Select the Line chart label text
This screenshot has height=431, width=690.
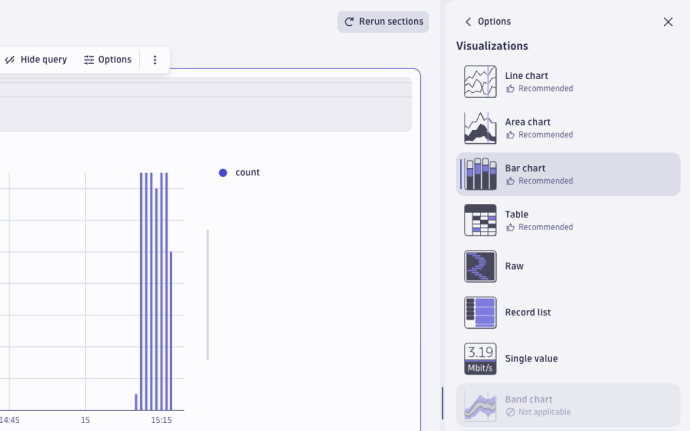(526, 76)
